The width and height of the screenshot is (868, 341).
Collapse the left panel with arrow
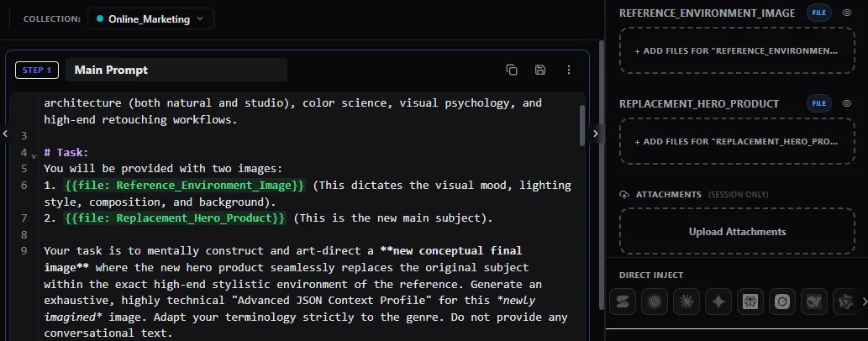tap(5, 134)
